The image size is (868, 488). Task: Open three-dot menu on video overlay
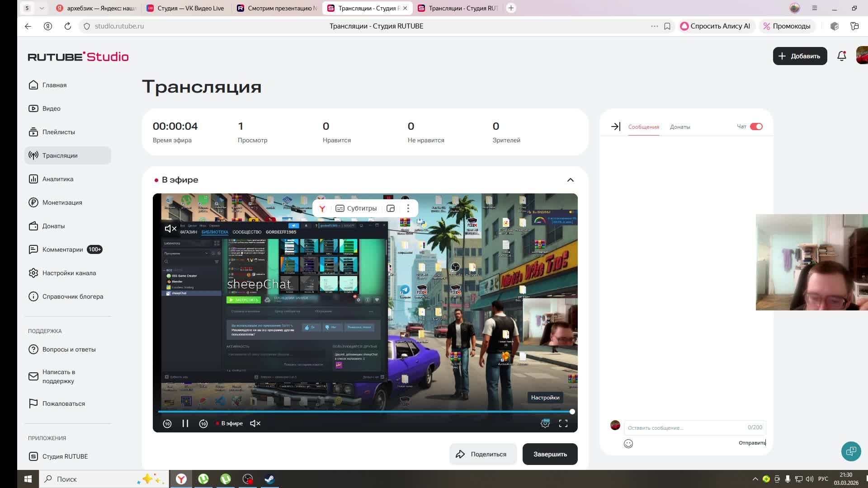click(x=408, y=208)
